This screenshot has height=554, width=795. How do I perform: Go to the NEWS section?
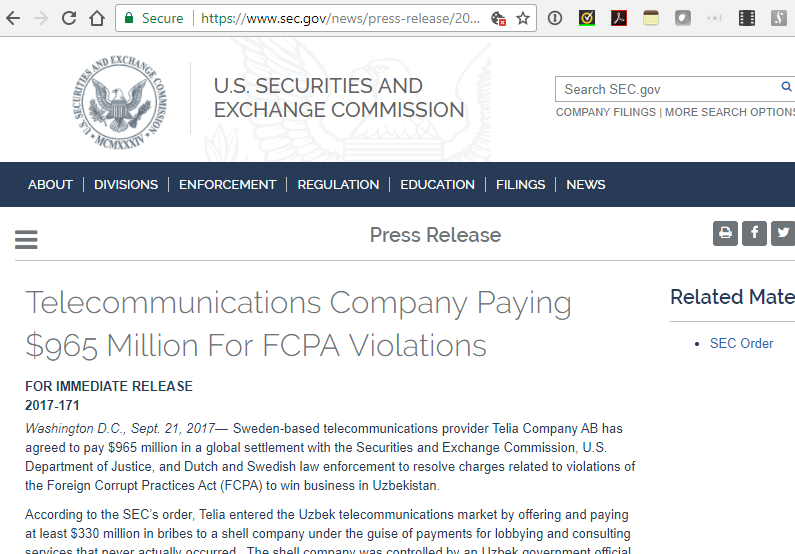585,184
